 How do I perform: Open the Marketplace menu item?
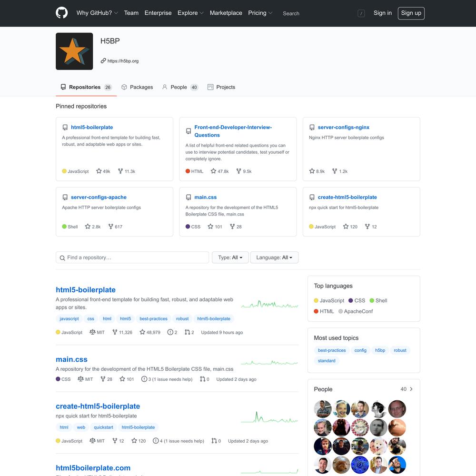226,13
